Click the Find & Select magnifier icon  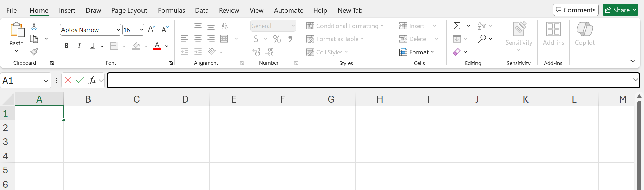point(482,39)
